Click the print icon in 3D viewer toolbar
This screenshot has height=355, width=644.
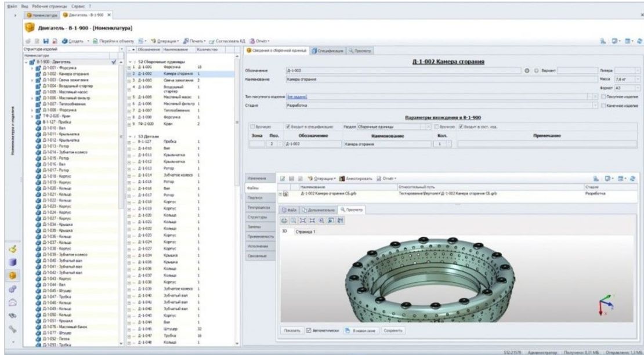284,221
